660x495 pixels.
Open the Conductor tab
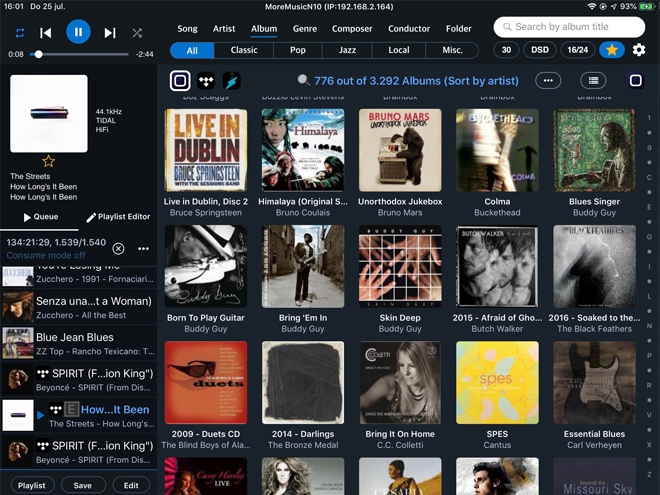409,29
